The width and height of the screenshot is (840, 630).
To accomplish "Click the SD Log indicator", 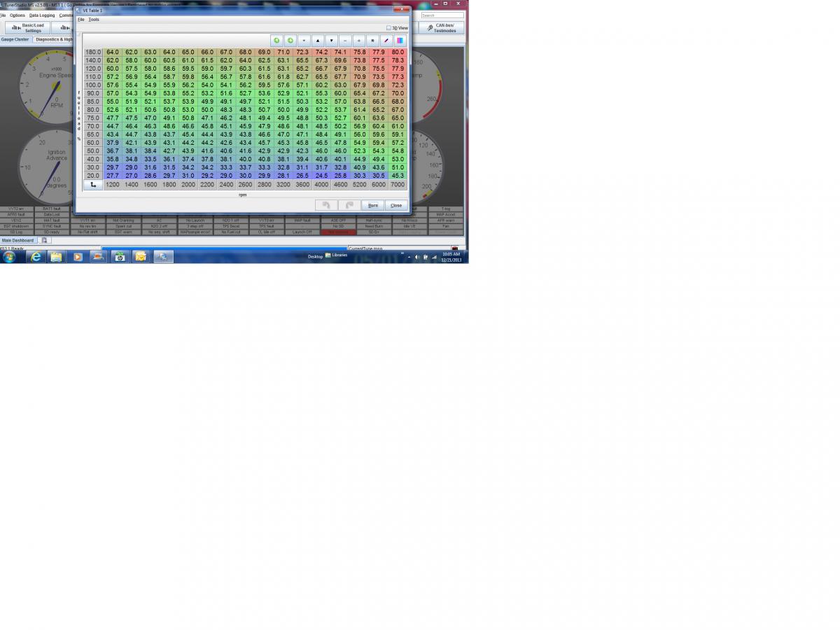I will point(16,232).
